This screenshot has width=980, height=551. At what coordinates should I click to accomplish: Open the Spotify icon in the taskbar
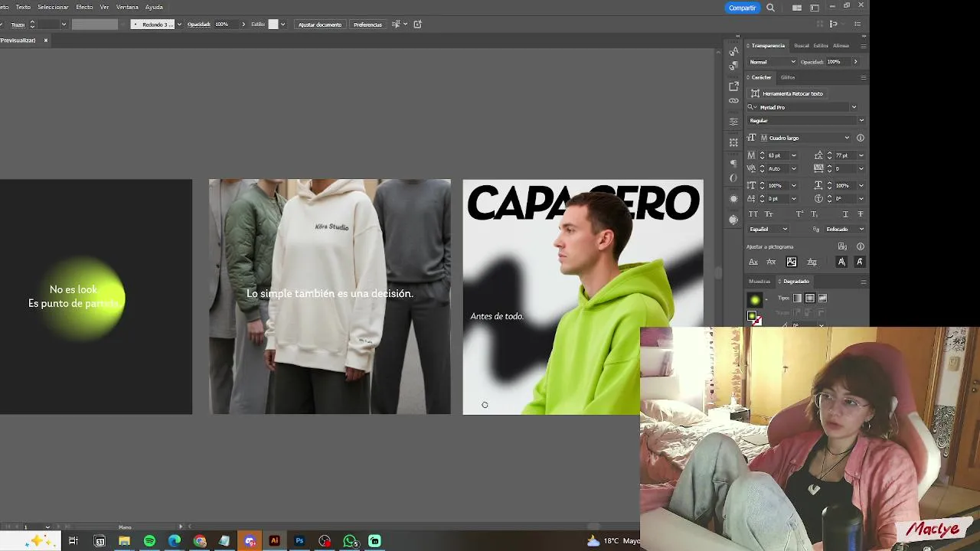coord(149,541)
